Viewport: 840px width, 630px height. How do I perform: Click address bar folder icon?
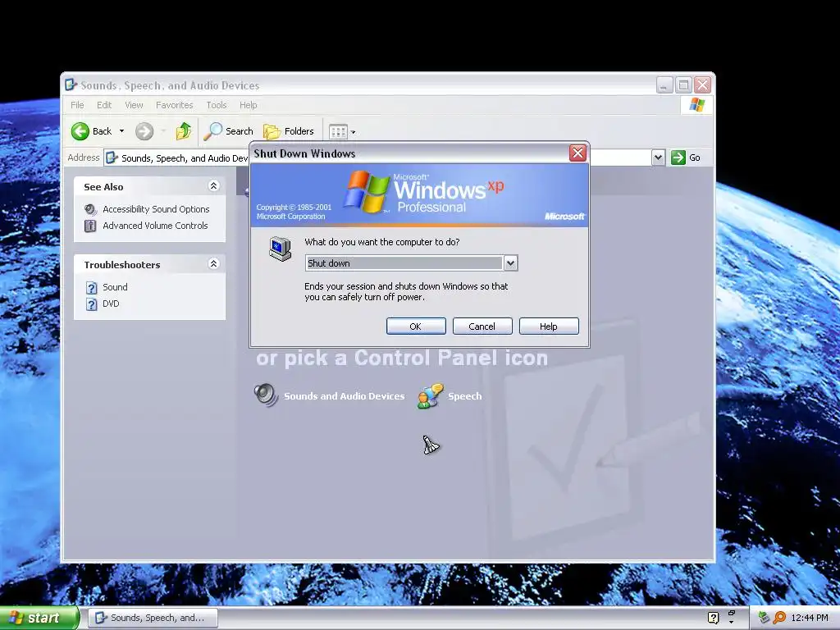coord(112,157)
